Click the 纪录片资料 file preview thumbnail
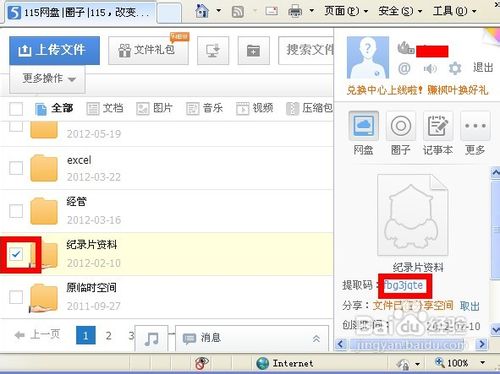Screen dimensions: 500x374 tap(412, 215)
